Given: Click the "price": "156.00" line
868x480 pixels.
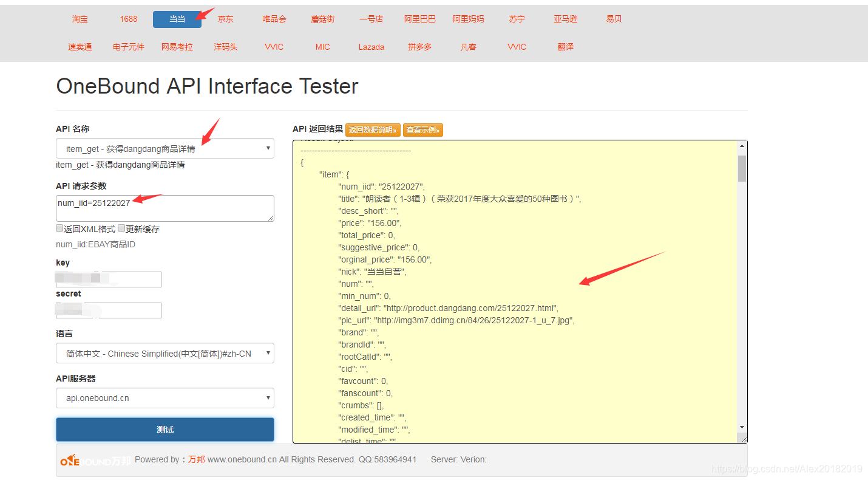Looking at the screenshot, I should tap(370, 223).
